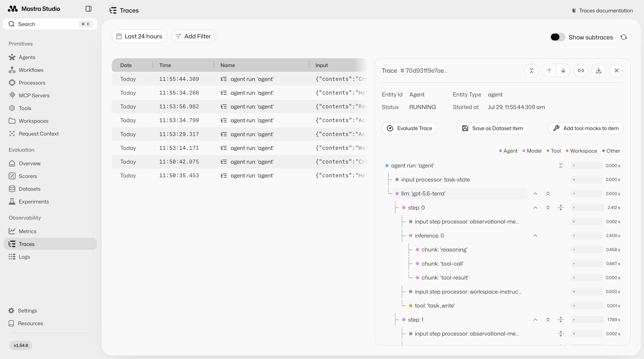Viewport: 644px width, 359px height.
Task: Click the Logs list icon
Action: click(12, 257)
